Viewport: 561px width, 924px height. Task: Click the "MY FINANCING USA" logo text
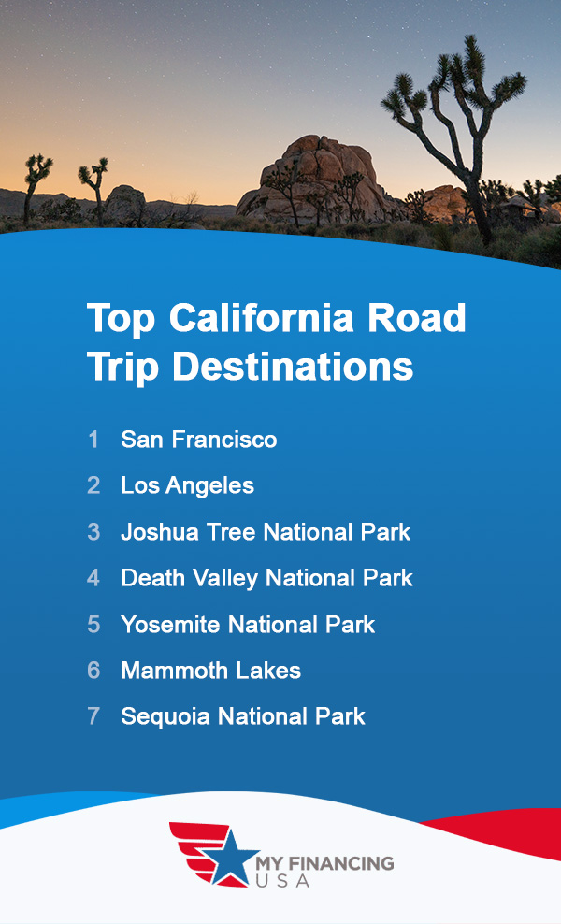(324, 872)
